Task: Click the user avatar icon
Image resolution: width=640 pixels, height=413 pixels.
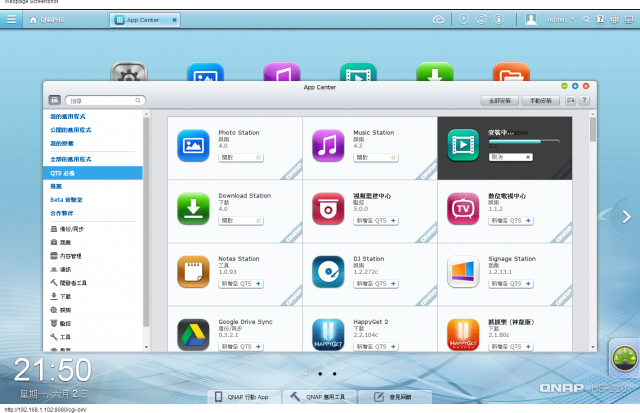Action: pos(531,19)
